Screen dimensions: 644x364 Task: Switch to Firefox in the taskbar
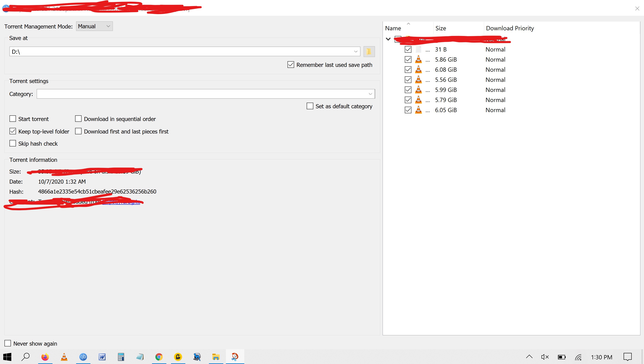pyautogui.click(x=45, y=357)
